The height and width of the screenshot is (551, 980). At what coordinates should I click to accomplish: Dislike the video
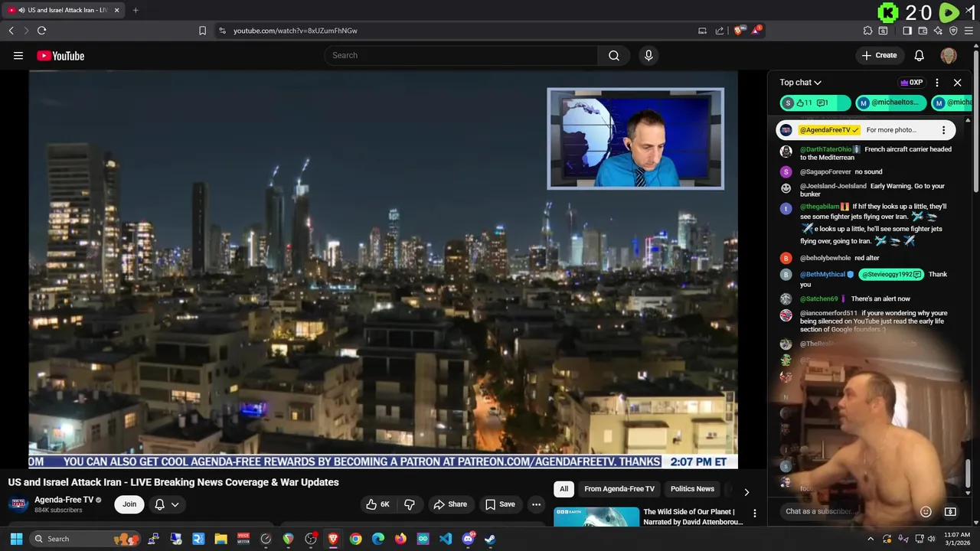click(410, 504)
